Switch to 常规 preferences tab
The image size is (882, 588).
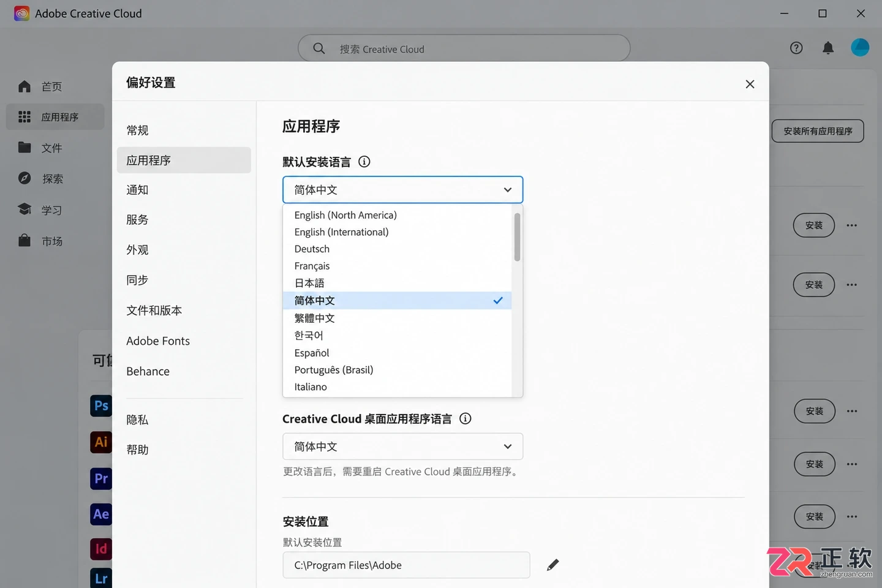184,130
